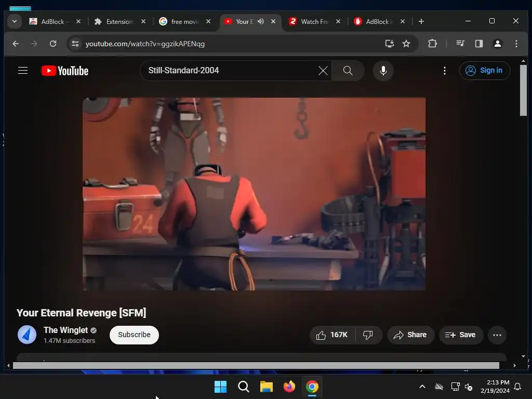This screenshot has width=532, height=399.
Task: Run YouTube search with magnifier button
Action: tap(348, 71)
